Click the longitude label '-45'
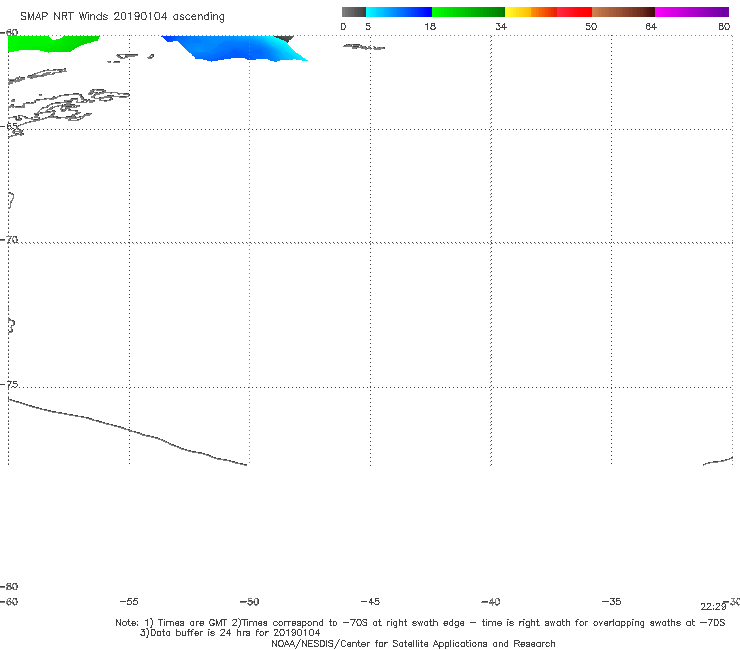Image resolution: width=740 pixels, height=650 pixels. pyautogui.click(x=370, y=601)
